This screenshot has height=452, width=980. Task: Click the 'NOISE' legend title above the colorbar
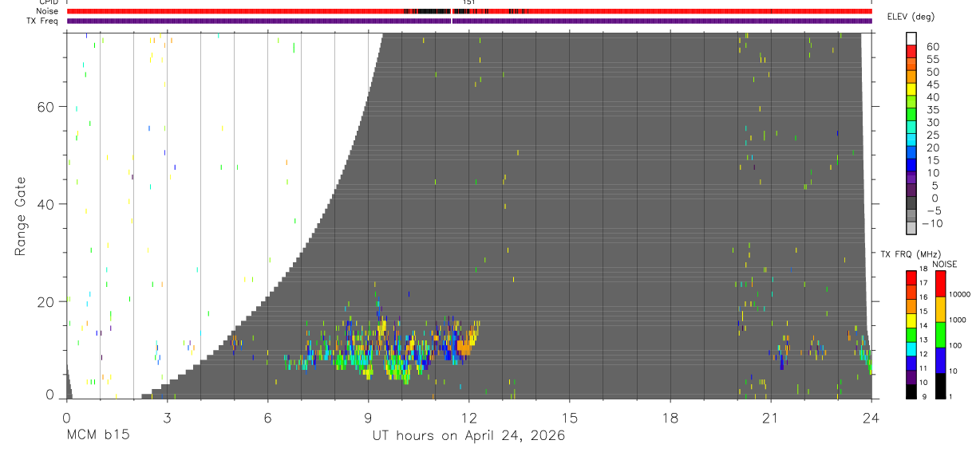[944, 264]
